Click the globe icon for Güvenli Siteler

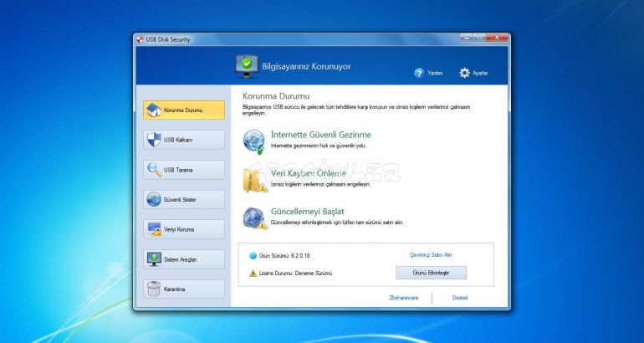pos(154,199)
